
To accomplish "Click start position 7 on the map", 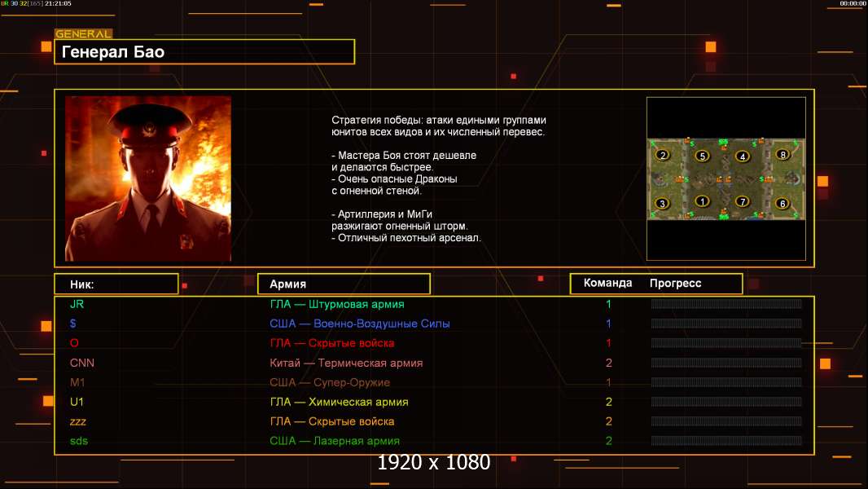I will (x=743, y=201).
